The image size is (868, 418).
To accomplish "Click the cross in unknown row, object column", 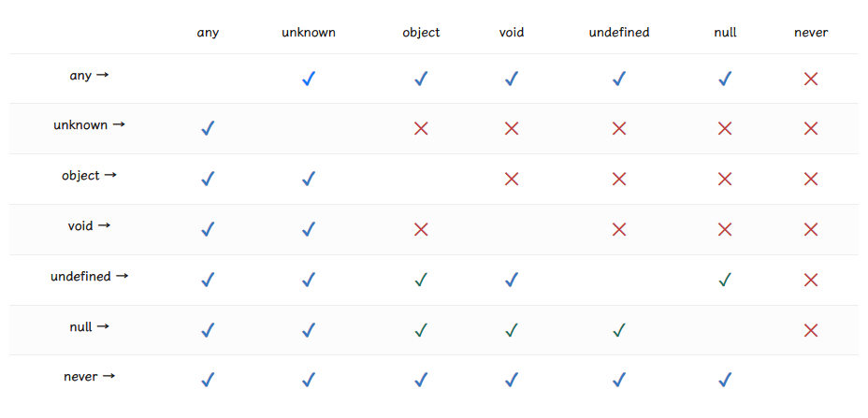I will coord(421,129).
